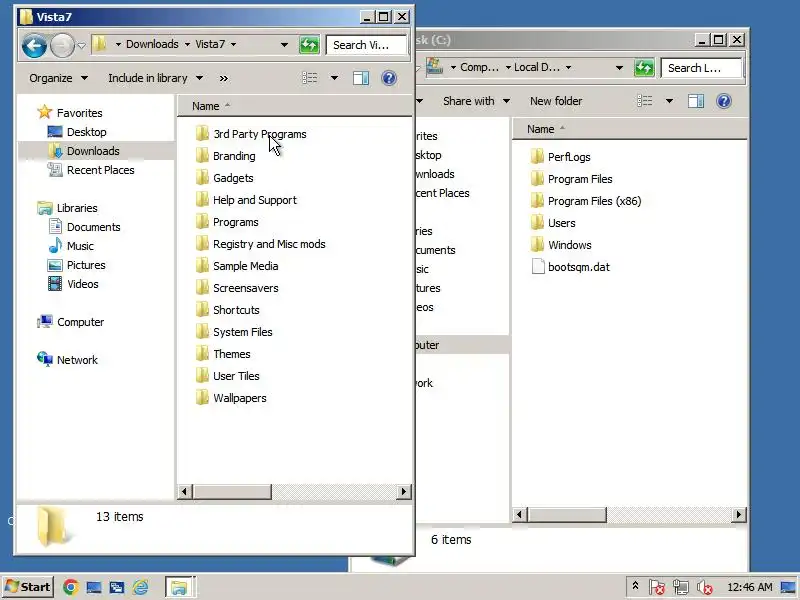
Task: Show hidden toolbar commands with double chevron
Action: click(223, 79)
